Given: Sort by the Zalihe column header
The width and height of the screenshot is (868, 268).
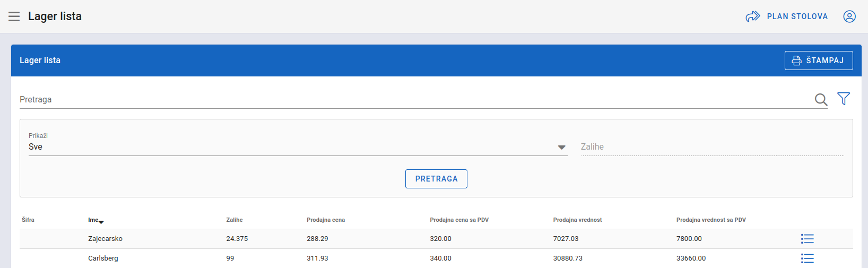Looking at the screenshot, I should (235, 220).
